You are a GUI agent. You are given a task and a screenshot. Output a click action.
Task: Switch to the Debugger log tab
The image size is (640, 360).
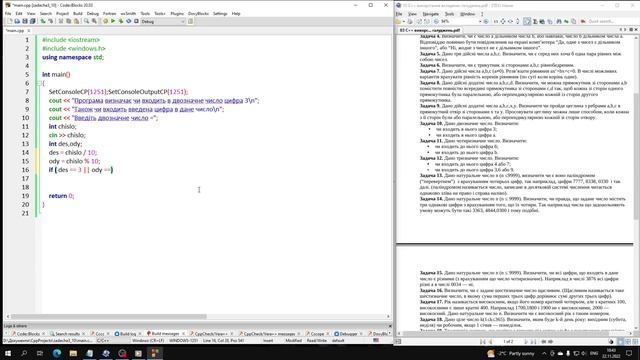pyautogui.click(x=348, y=333)
